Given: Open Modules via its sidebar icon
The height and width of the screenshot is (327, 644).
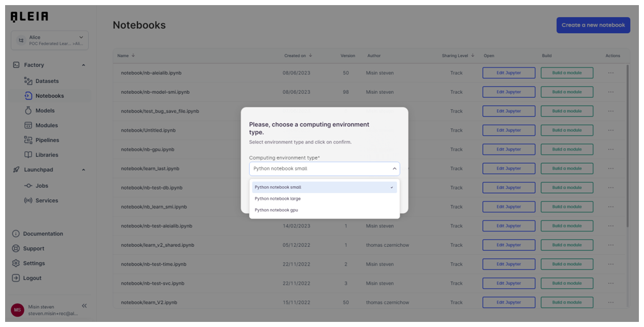Looking at the screenshot, I should pyautogui.click(x=28, y=125).
